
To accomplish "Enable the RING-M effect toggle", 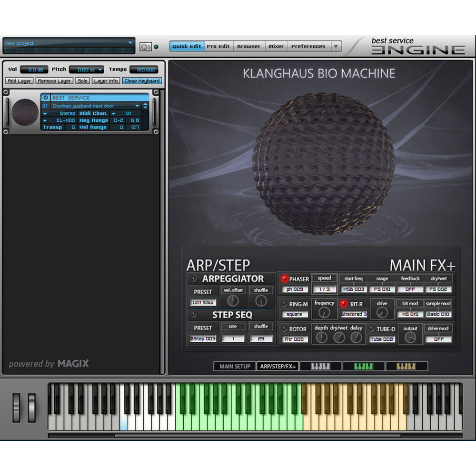I will click(x=285, y=304).
